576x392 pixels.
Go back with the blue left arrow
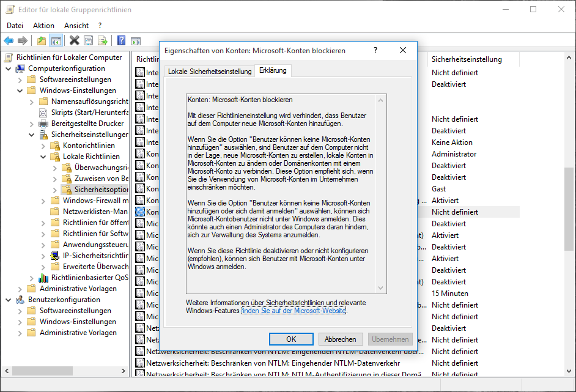9,41
